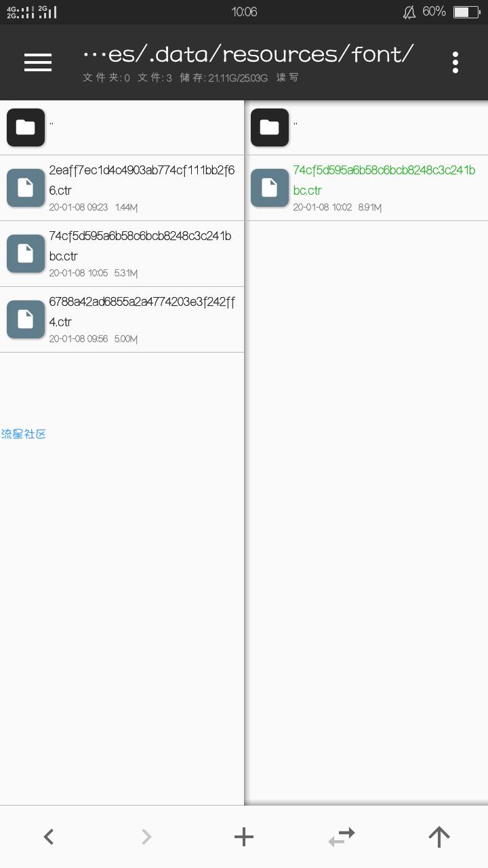
Task: Open parent folder icon in left panel
Action: pyautogui.click(x=26, y=127)
